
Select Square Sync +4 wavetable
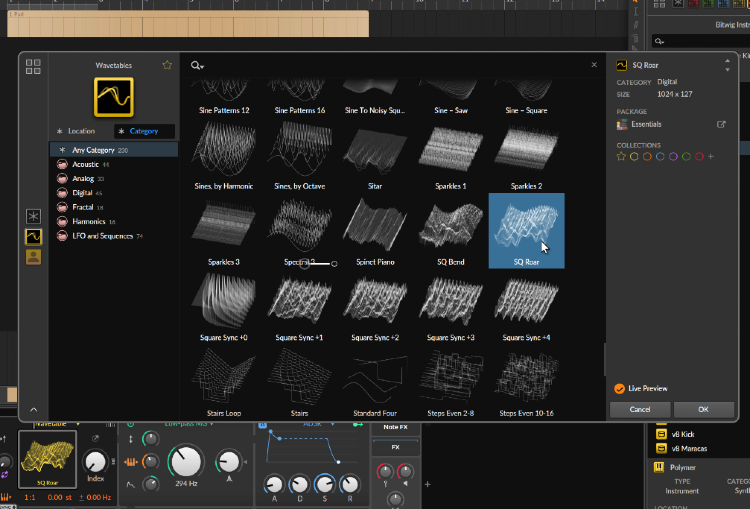pos(527,307)
